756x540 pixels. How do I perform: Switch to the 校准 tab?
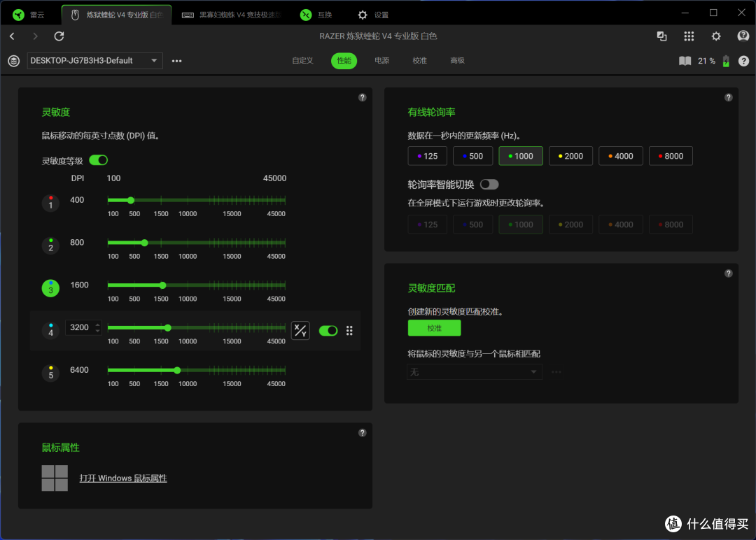[x=419, y=61]
